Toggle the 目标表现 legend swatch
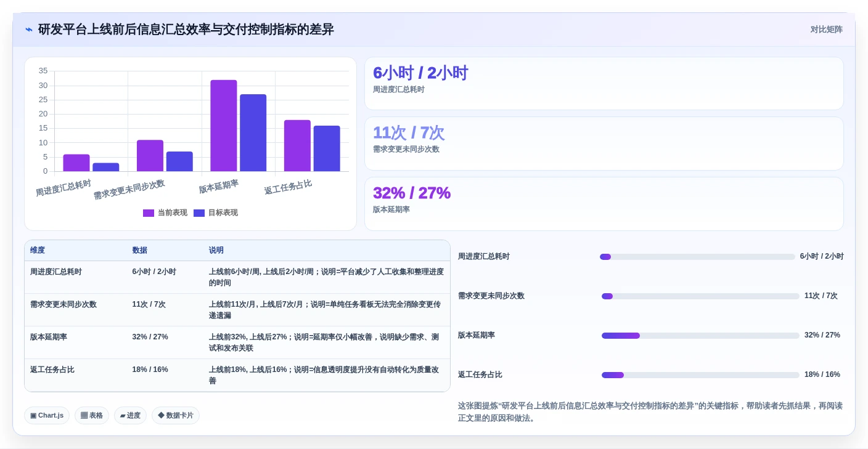The height and width of the screenshot is (449, 868). tap(199, 213)
